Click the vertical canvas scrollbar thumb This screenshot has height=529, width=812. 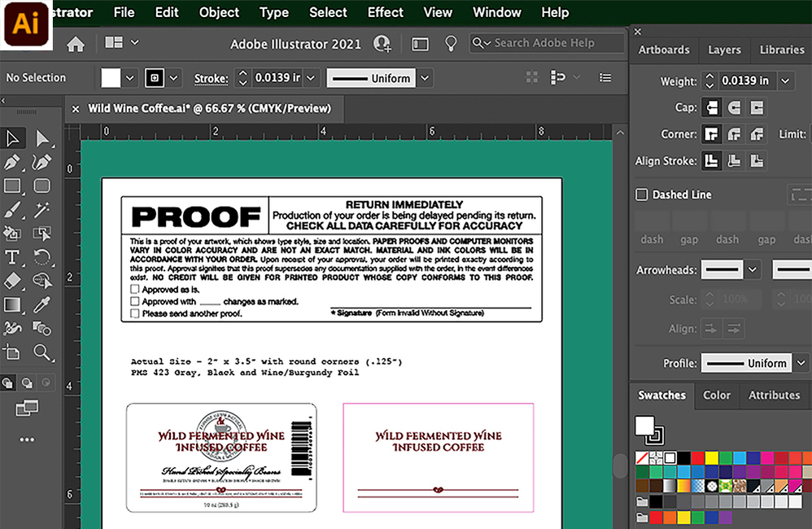620,466
